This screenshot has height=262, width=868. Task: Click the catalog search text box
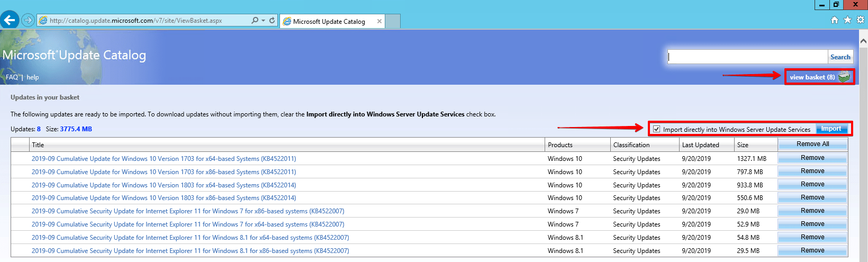[747, 57]
